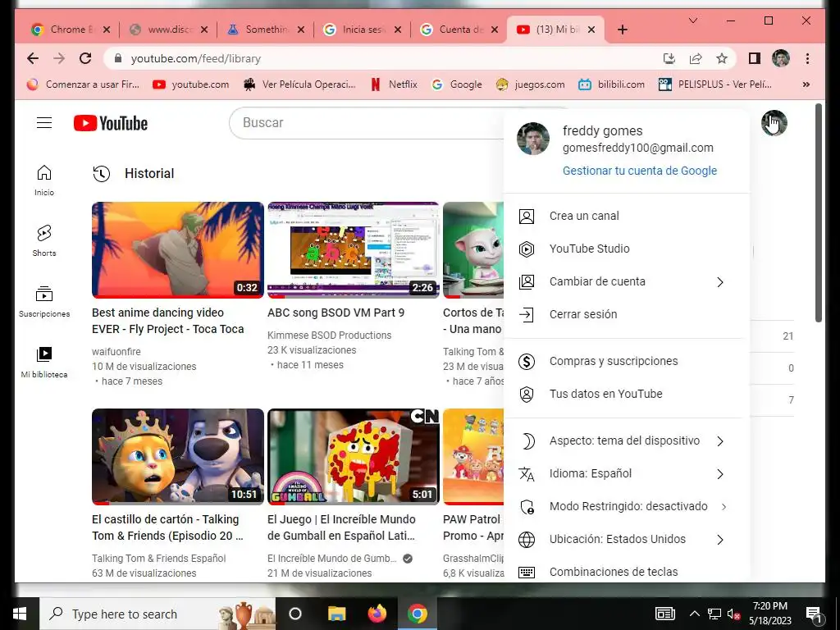
Task: Open a new tab with the plus button
Action: click(x=622, y=30)
